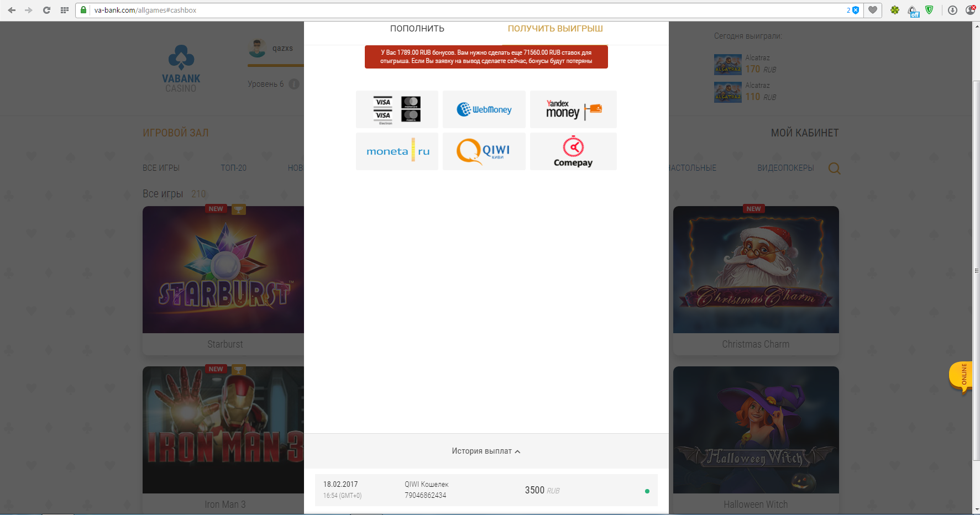Click the Уровень 6 level label
980x515 pixels.
pos(266,84)
